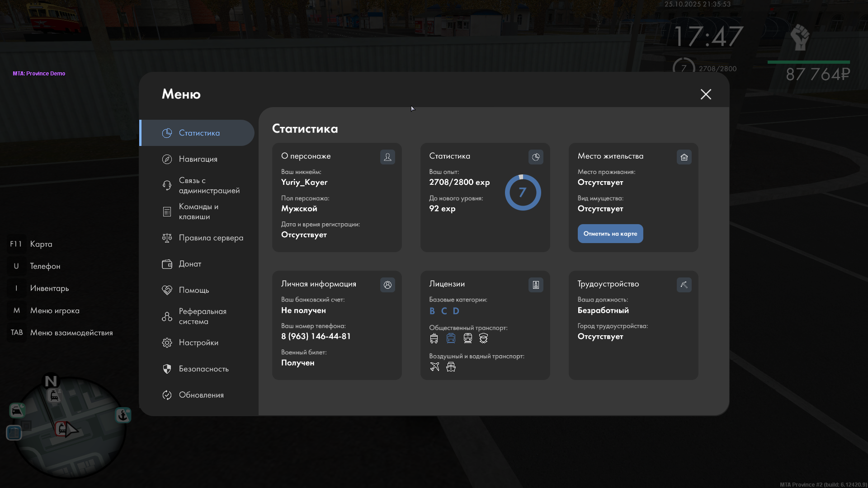Click the account icon in Личная информация card
Image resolution: width=868 pixels, height=488 pixels.
pyautogui.click(x=387, y=285)
